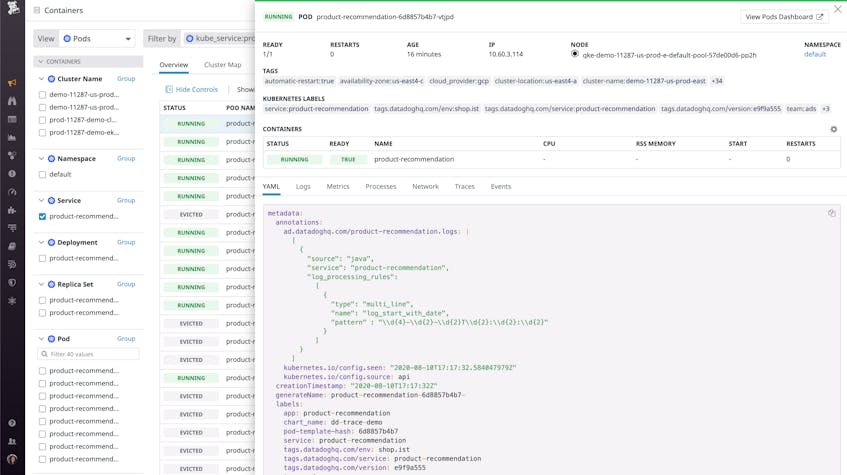
Task: Open the Dashboards bar-chart icon in sidebar
Action: coord(12,137)
